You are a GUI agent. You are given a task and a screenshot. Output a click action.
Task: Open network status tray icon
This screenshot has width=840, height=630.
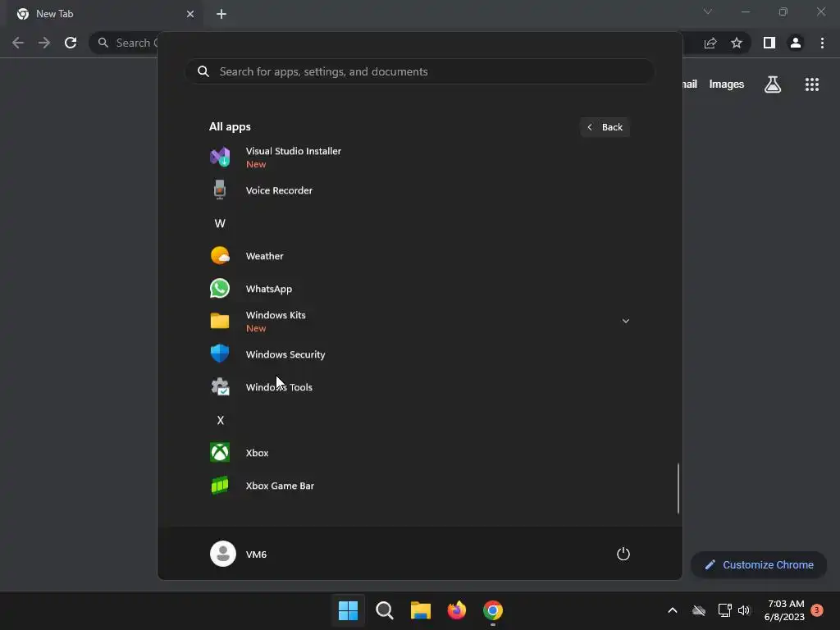(724, 610)
